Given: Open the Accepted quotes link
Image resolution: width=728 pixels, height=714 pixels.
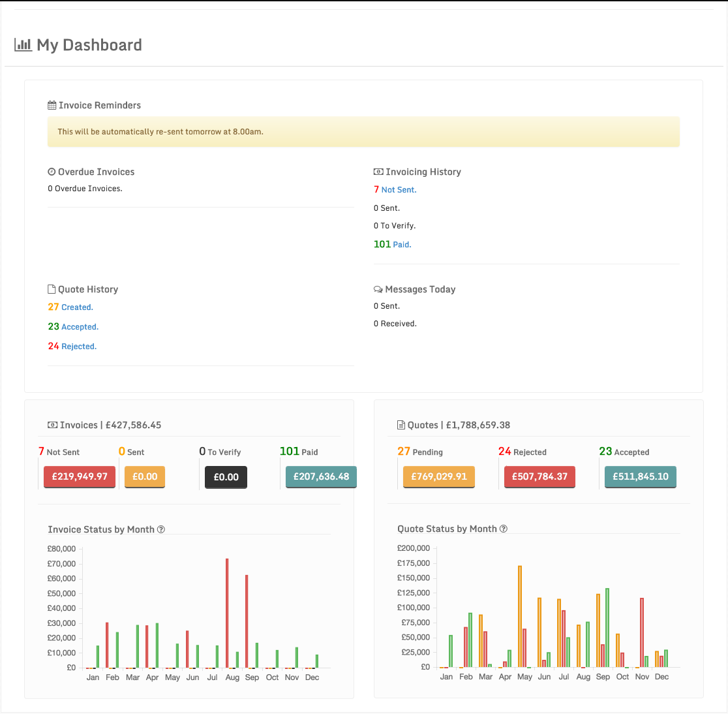Looking at the screenshot, I should coord(80,327).
